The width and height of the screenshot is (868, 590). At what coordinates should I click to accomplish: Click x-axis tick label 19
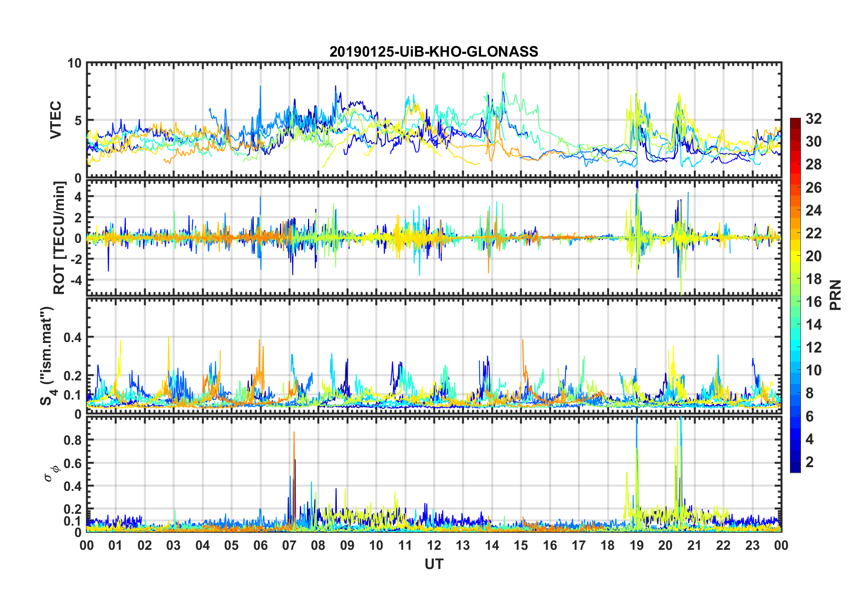(637, 546)
